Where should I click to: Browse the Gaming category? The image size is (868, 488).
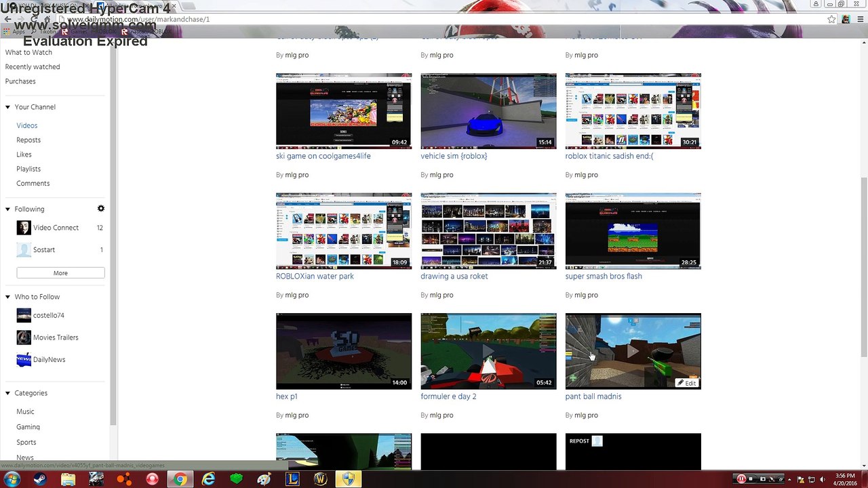tap(28, 427)
